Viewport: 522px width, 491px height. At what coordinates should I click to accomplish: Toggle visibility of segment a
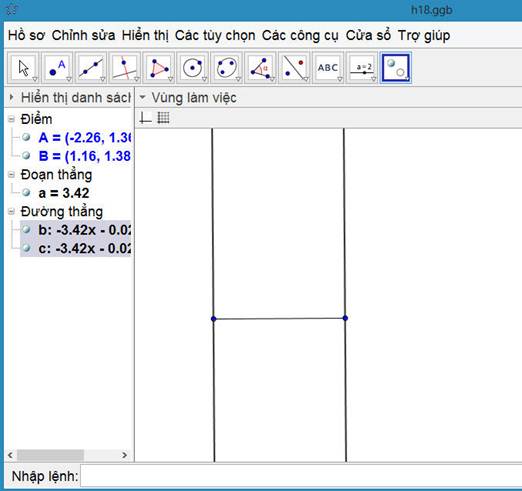26,192
